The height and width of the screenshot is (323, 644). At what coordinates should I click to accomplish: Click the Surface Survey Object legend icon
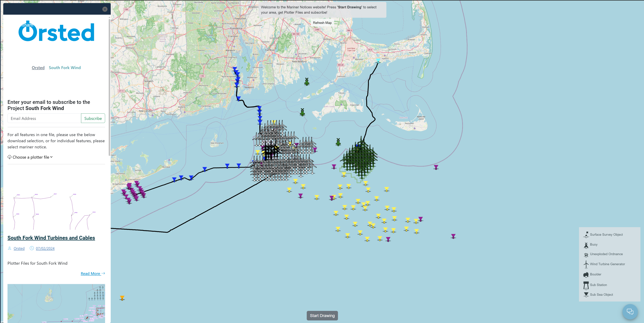tap(586, 235)
